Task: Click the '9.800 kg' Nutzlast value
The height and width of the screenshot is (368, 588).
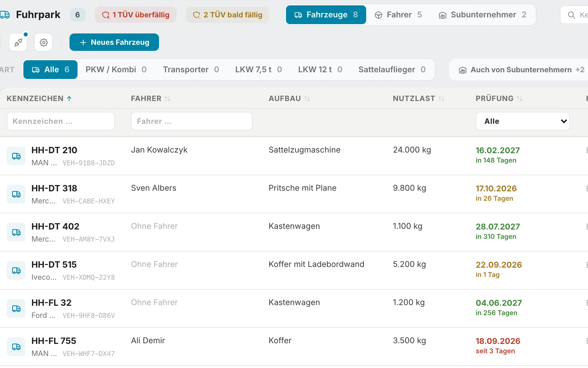Action: point(410,188)
